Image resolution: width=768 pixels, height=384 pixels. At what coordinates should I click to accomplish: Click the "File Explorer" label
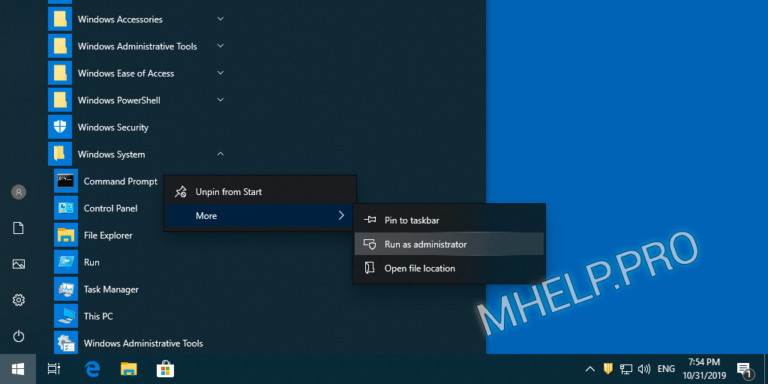click(x=108, y=235)
